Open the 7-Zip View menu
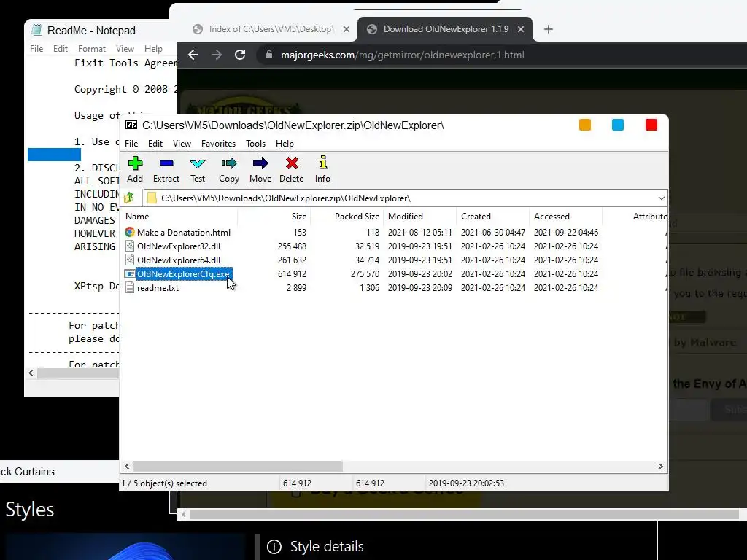Viewport: 747px width, 560px height. coord(182,144)
